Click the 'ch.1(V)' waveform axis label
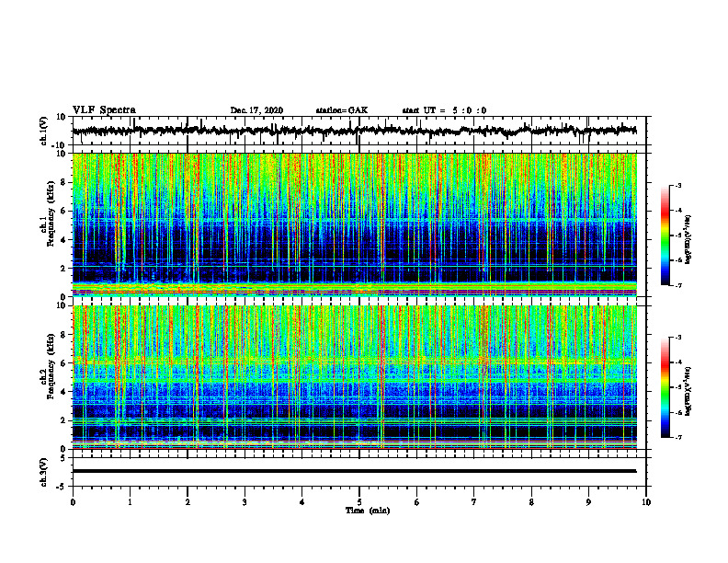This screenshot has width=728, height=563. pyautogui.click(x=44, y=131)
